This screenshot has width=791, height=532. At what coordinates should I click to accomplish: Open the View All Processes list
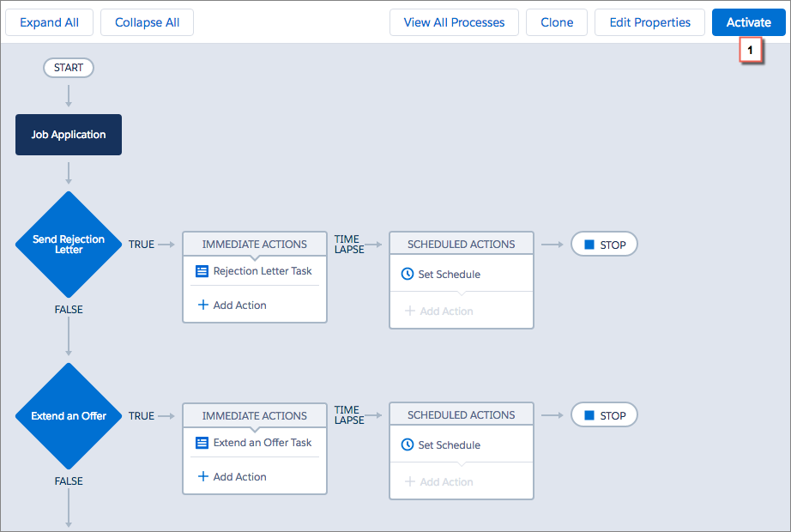click(x=454, y=22)
